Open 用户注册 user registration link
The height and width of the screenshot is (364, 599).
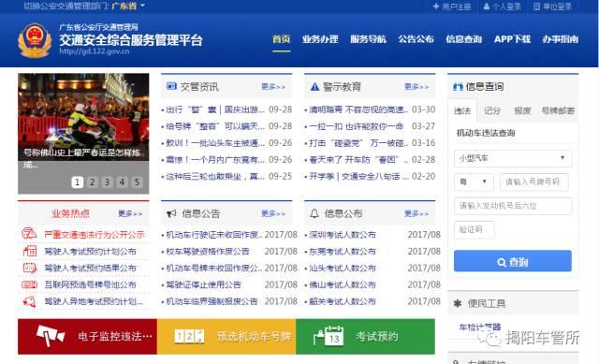[452, 7]
